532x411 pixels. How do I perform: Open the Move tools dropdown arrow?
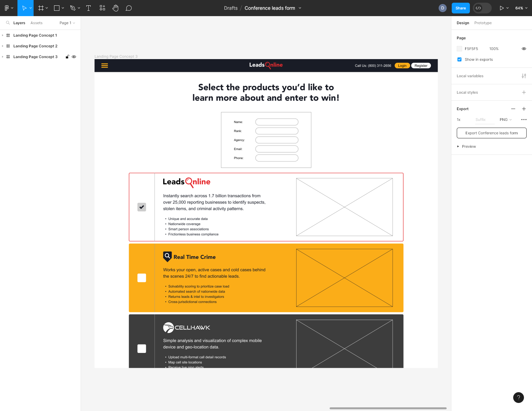[31, 8]
